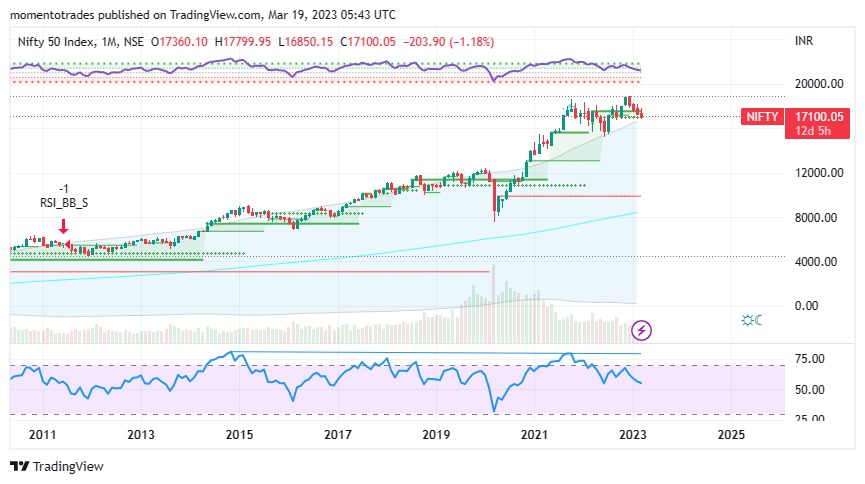Click the 2023 year on time axis
Image resolution: width=865 pixels, height=484 pixels.
tap(633, 435)
